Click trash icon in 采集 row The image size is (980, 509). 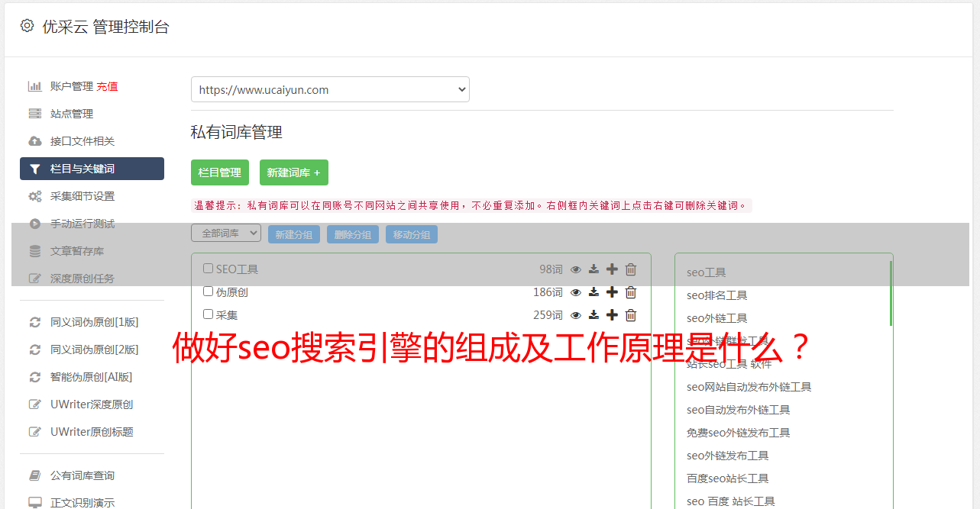631,315
